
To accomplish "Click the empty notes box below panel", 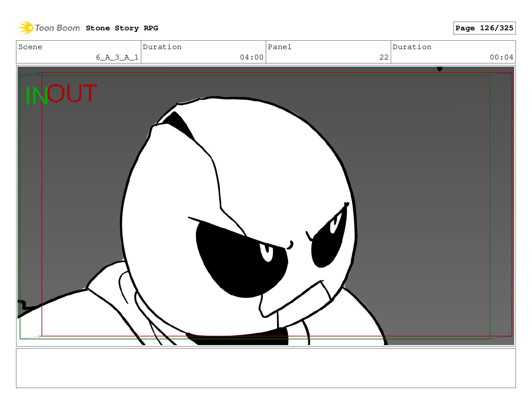I will tap(266, 368).
